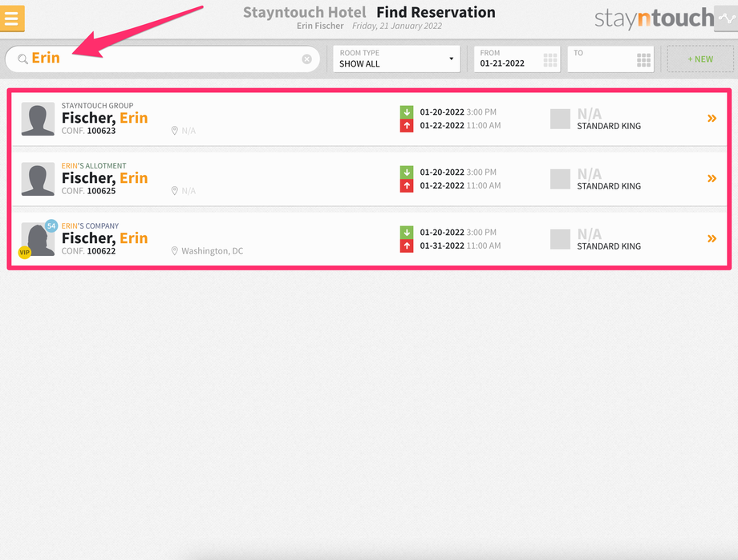Click departure date 01-31-2022
Viewport: 738px width, 560px height.
[x=442, y=246]
